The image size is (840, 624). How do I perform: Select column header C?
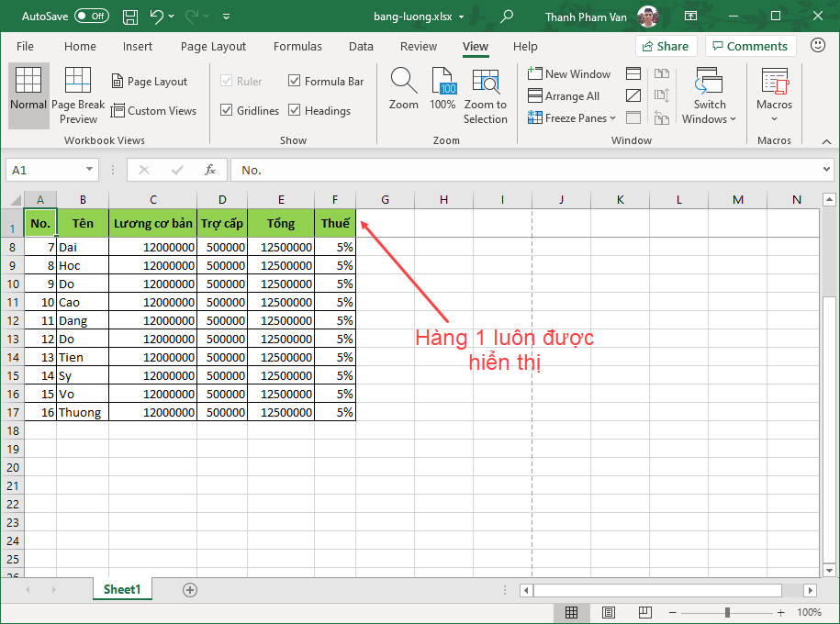152,200
